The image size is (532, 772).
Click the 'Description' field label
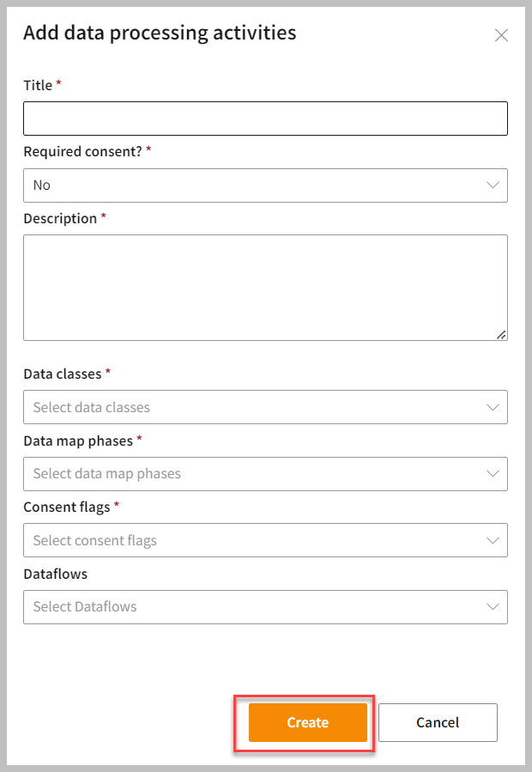(60, 218)
